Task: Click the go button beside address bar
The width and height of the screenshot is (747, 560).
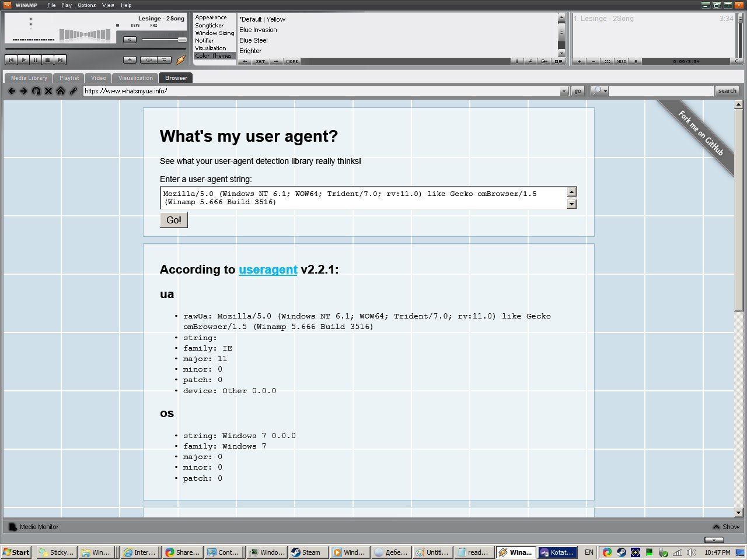Action: point(578,91)
